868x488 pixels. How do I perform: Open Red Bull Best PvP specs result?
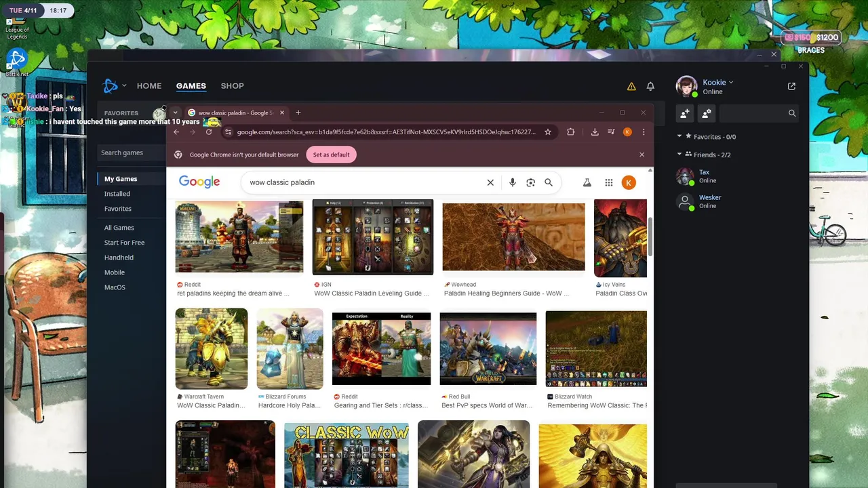pos(488,348)
